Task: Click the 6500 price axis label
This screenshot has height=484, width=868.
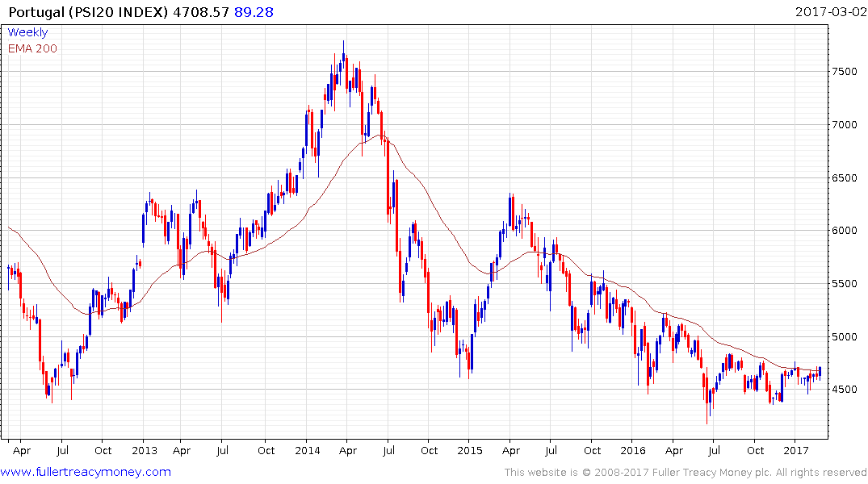Action: [845, 178]
